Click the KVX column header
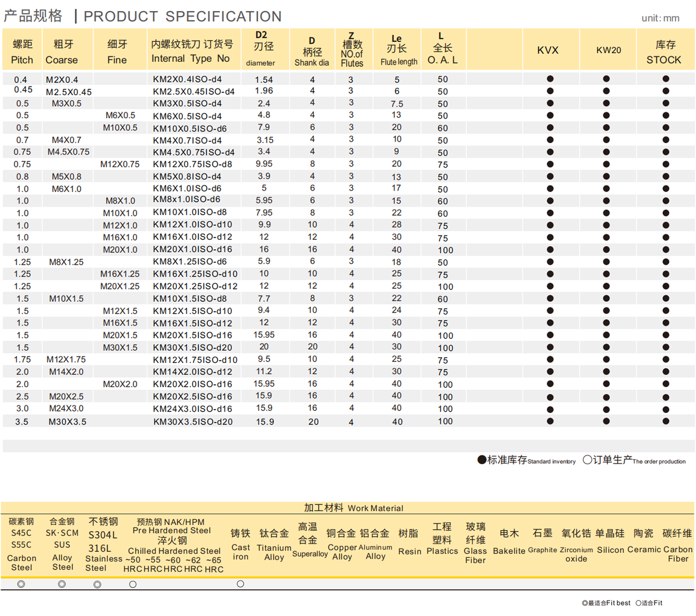This screenshot has height=616, width=696. [x=548, y=50]
